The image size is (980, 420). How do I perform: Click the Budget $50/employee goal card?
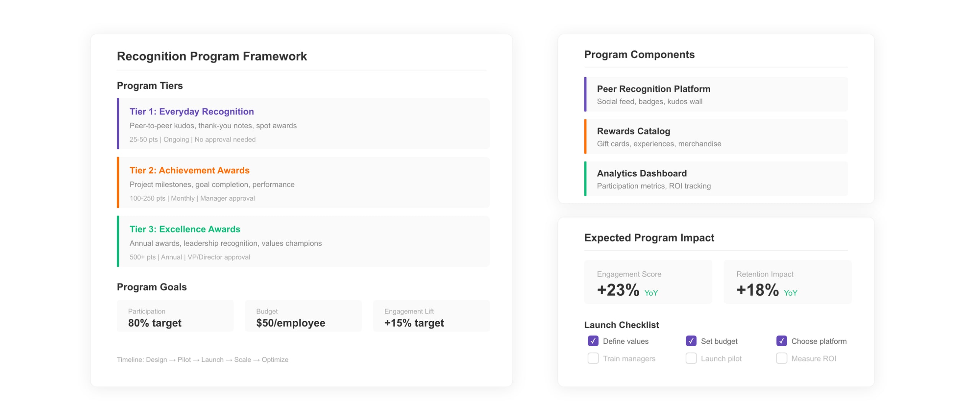pyautogui.click(x=303, y=315)
